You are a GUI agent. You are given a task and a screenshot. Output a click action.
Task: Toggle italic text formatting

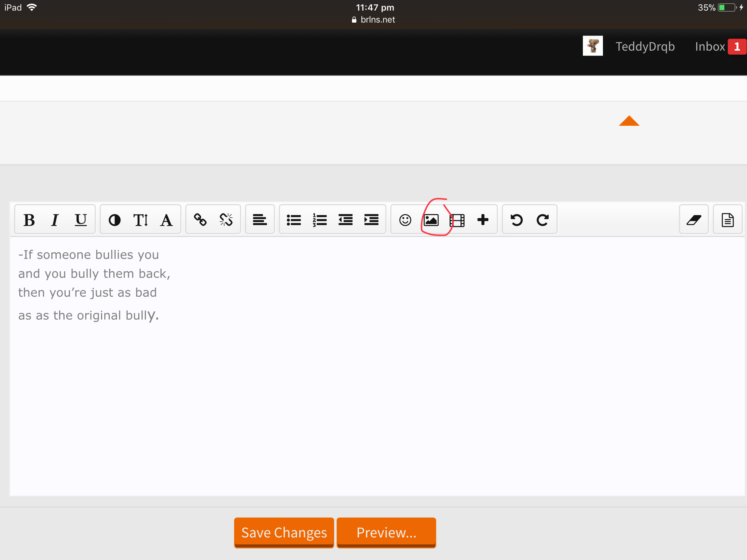tap(55, 220)
